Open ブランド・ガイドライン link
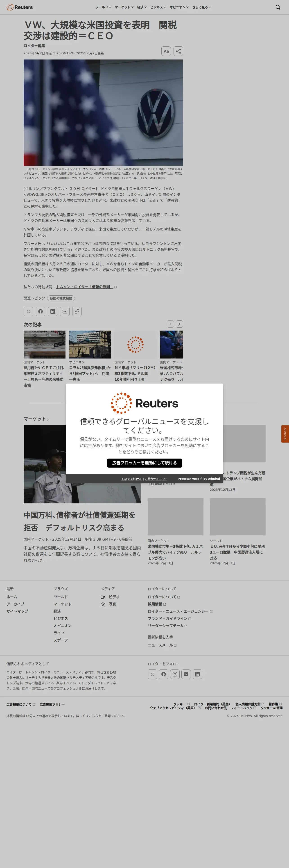289x868 pixels. click(169, 618)
